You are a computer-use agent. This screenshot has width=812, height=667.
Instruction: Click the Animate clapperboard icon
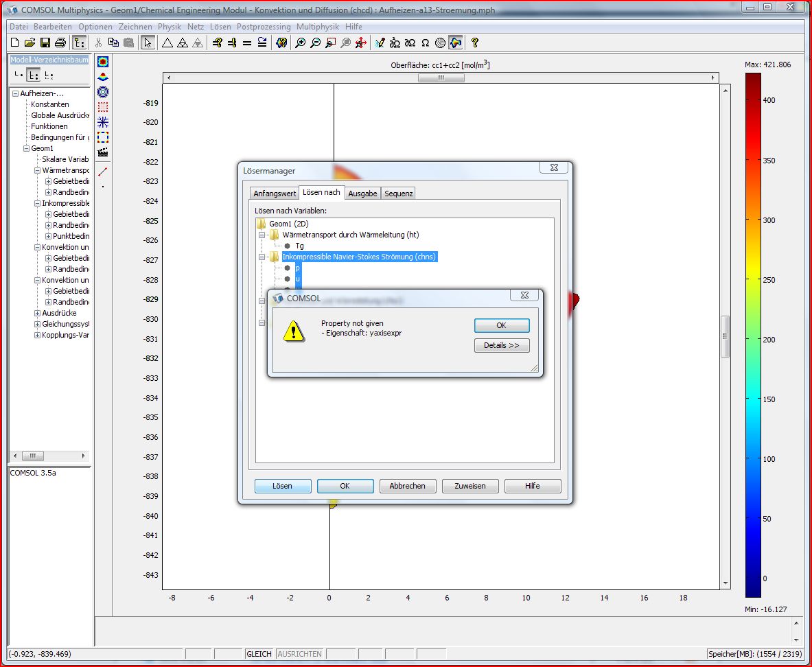click(103, 152)
